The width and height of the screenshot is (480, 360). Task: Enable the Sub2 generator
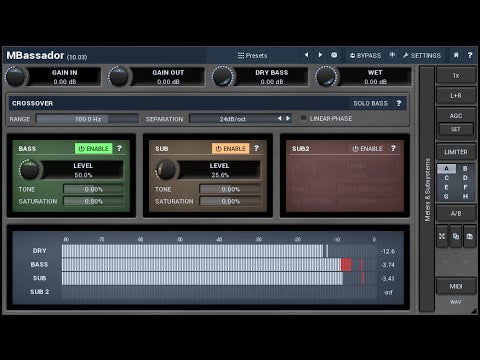point(368,148)
